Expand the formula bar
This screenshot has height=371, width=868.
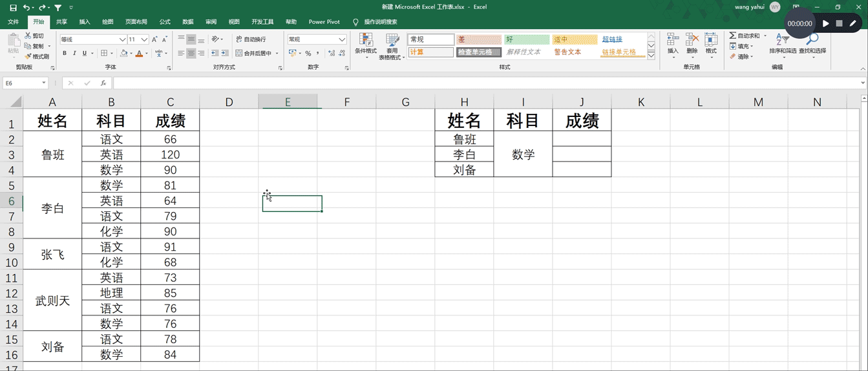(x=863, y=83)
